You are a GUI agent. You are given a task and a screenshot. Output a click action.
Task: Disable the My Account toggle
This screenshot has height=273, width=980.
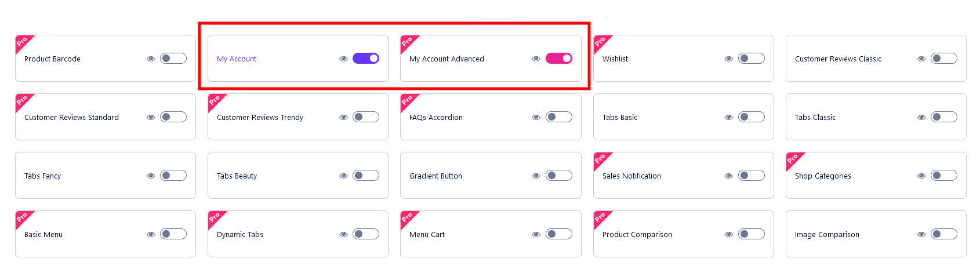366,59
